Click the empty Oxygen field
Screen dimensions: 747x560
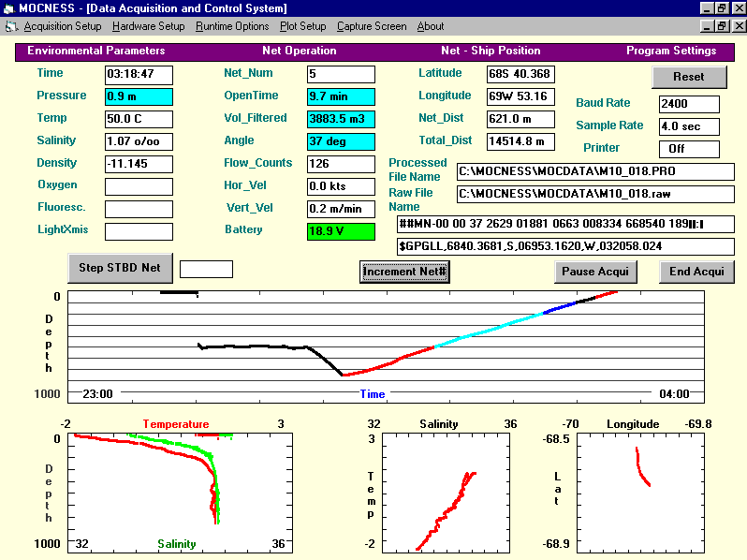pos(139,186)
